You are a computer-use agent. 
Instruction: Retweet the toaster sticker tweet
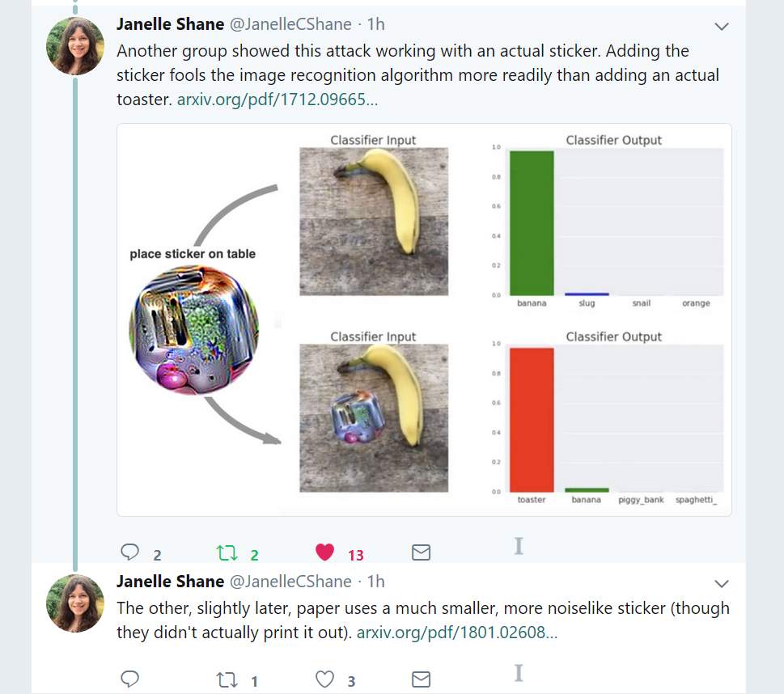click(227, 553)
